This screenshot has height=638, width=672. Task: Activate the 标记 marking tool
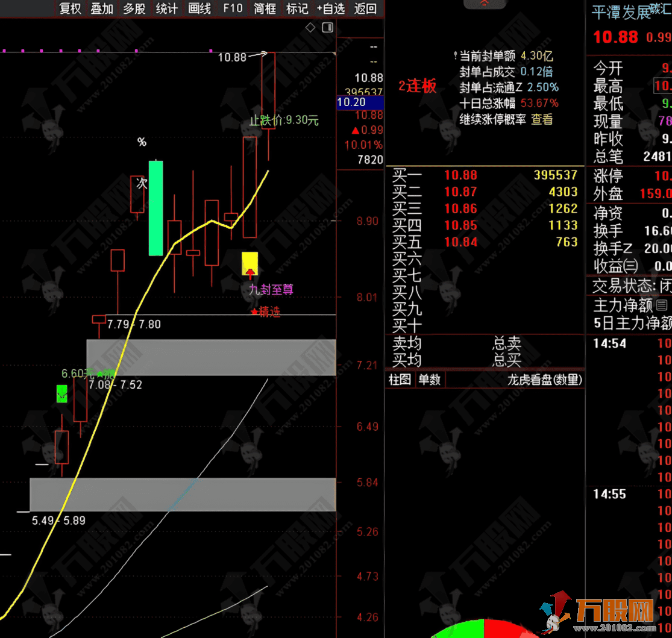(297, 9)
